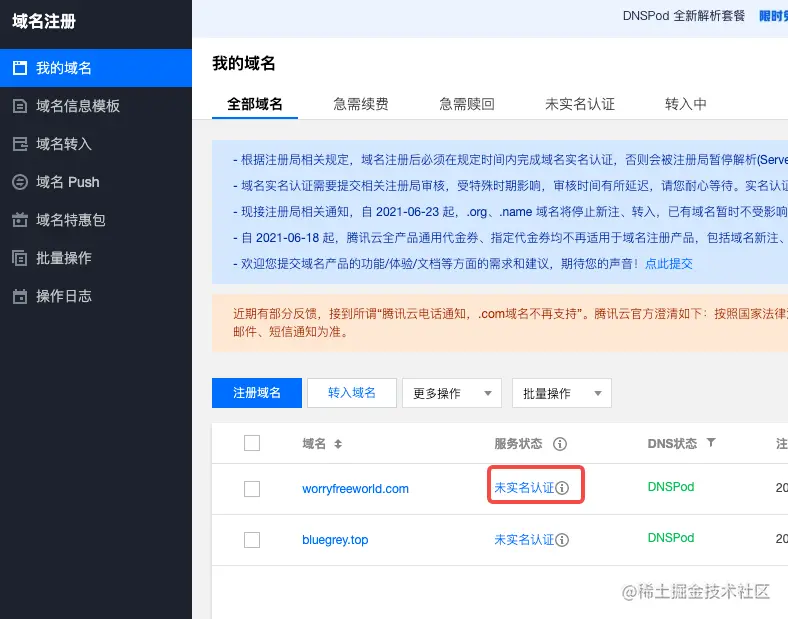
Task: Click the DNSPod 全新解析套餐 banner text
Action: (683, 16)
